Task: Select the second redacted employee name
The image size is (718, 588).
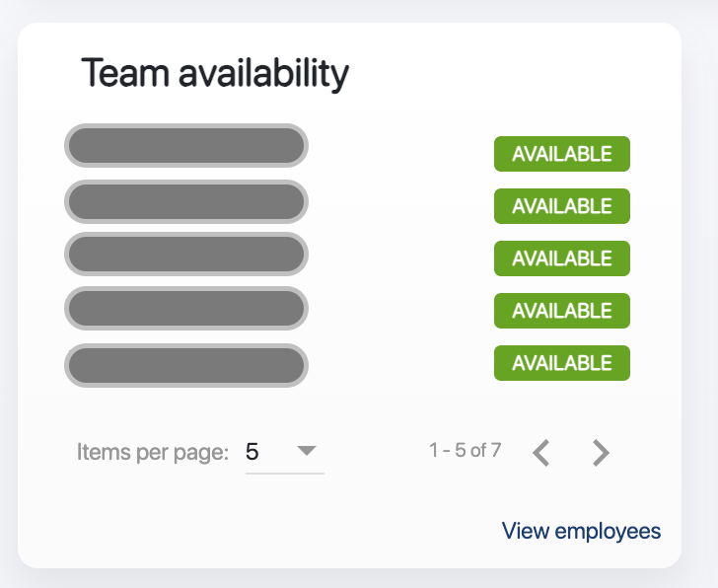Action: pos(186,202)
